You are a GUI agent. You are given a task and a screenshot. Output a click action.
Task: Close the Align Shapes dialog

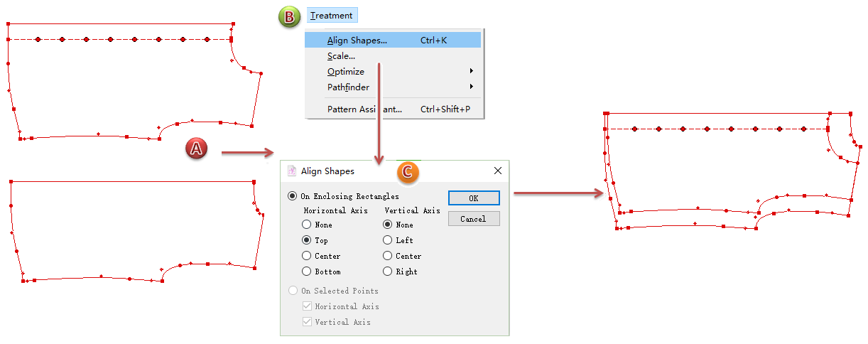tap(497, 171)
